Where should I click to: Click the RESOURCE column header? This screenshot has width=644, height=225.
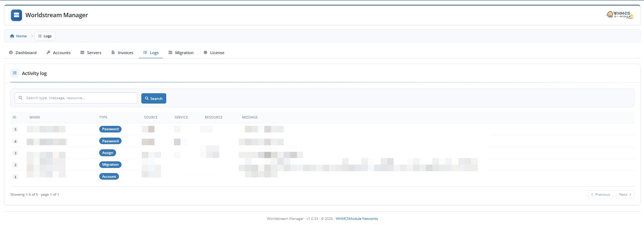[214, 117]
